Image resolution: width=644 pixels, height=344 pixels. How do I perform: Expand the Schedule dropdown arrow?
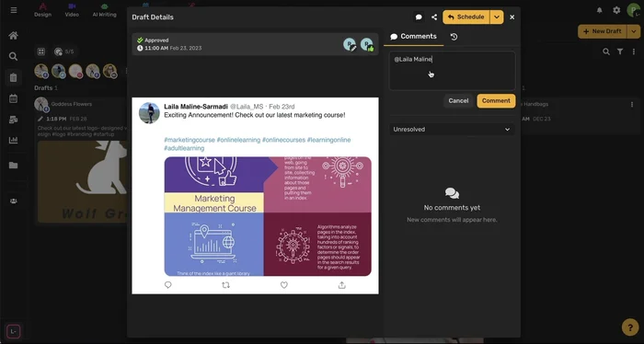click(x=497, y=17)
